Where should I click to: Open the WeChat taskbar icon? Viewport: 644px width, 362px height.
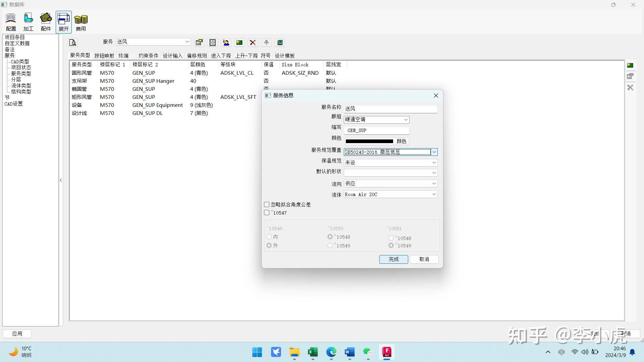tap(368, 352)
